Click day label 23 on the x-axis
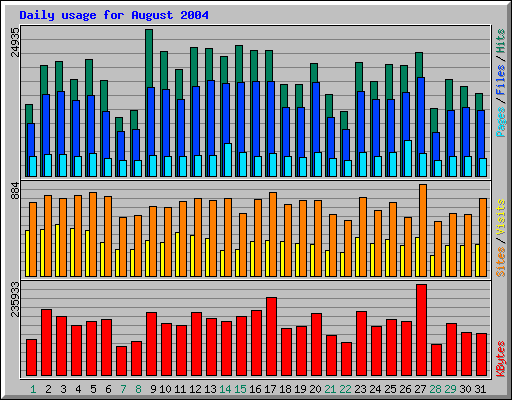Viewport: 512px width, 400px height. point(360,389)
